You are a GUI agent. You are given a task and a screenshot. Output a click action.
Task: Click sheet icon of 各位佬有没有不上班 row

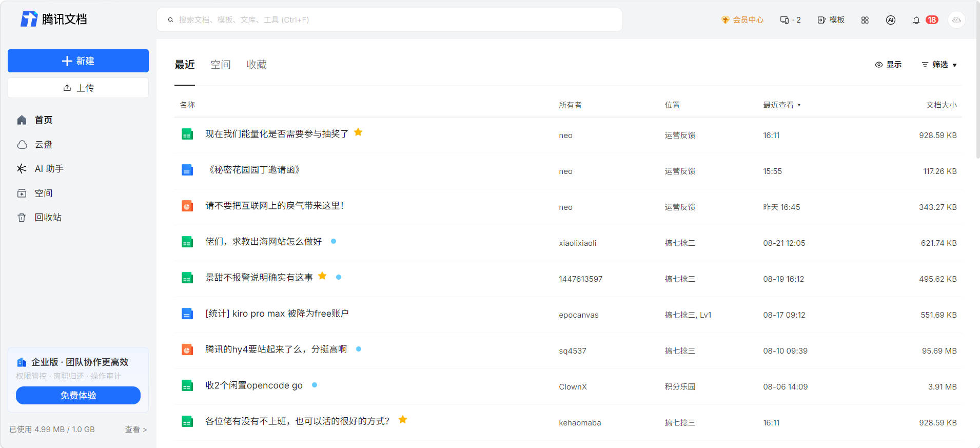(x=187, y=421)
